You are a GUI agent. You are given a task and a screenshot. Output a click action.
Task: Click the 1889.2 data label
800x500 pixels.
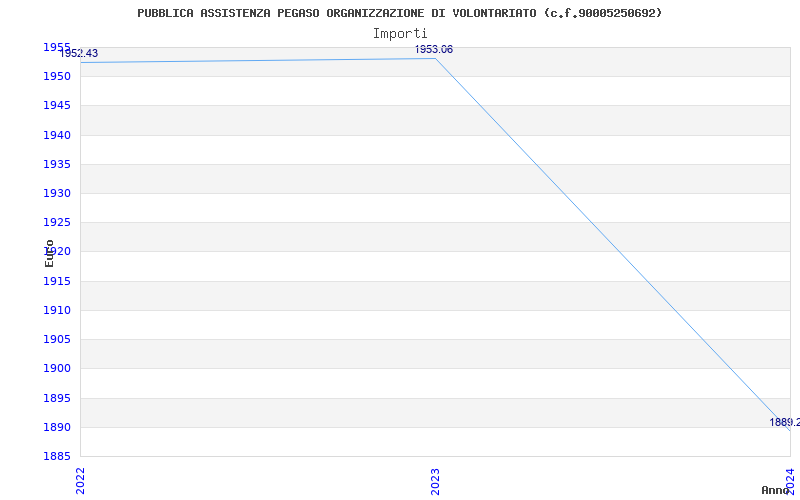785,422
